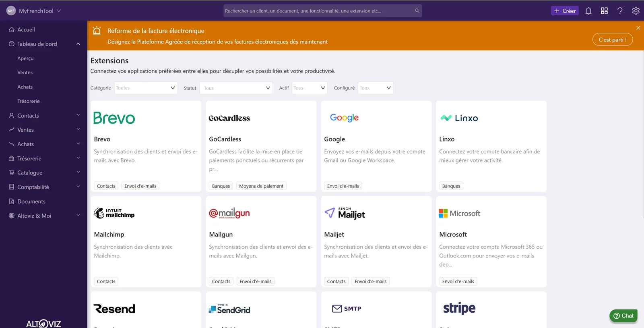644x328 pixels.
Task: Click the GoCardless logo
Action: point(229,118)
